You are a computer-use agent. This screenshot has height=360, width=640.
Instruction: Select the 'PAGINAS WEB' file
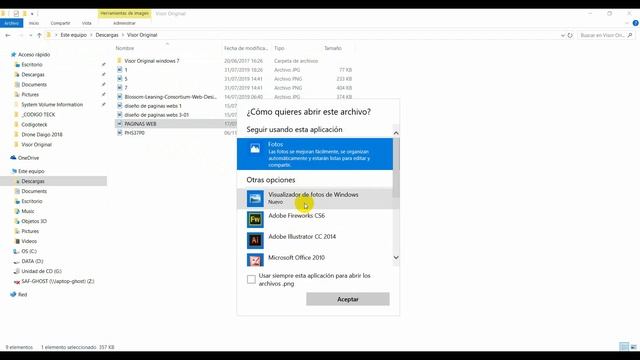[x=140, y=124]
